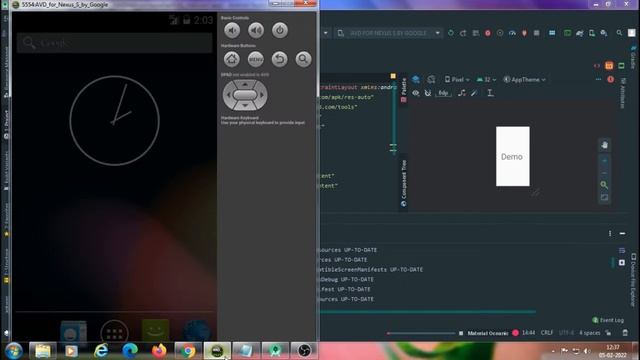Click the Profiler gauge icon
The width and height of the screenshot is (640, 360).
point(512,33)
